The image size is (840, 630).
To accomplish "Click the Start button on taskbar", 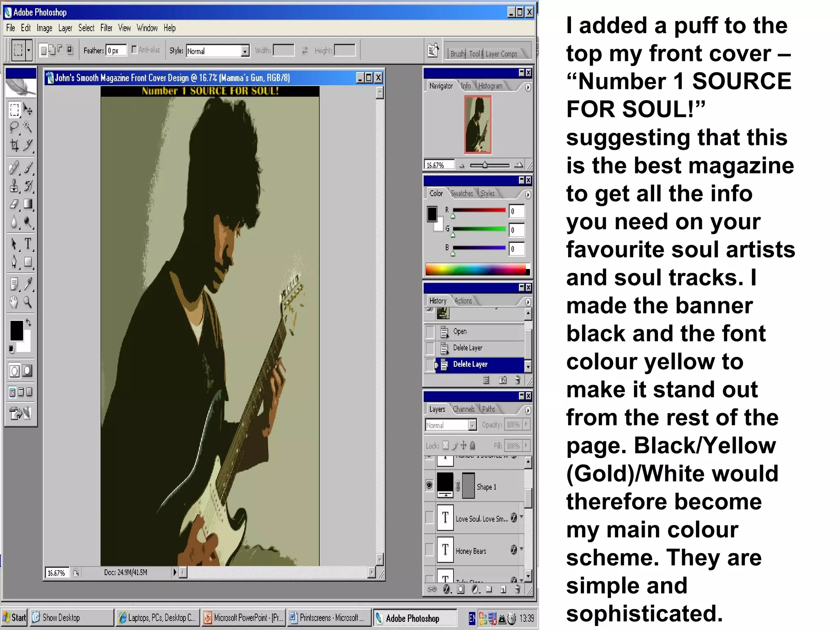I will (x=14, y=617).
